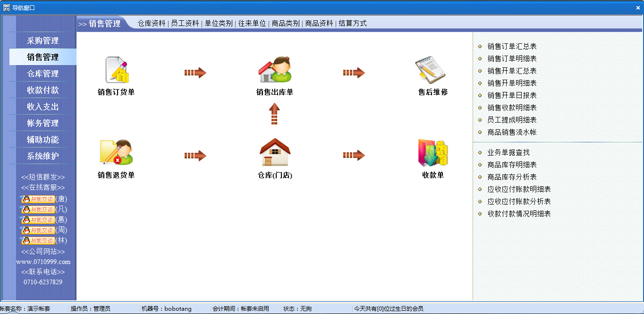Open 商品库存分析表 report
644x314 pixels.
512,177
